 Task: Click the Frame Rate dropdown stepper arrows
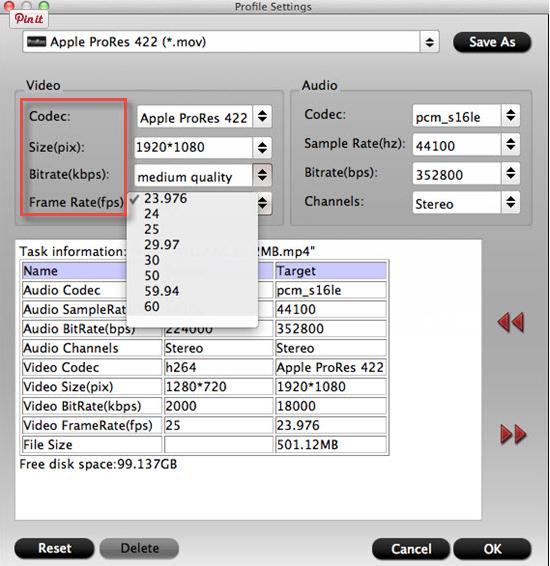point(263,203)
